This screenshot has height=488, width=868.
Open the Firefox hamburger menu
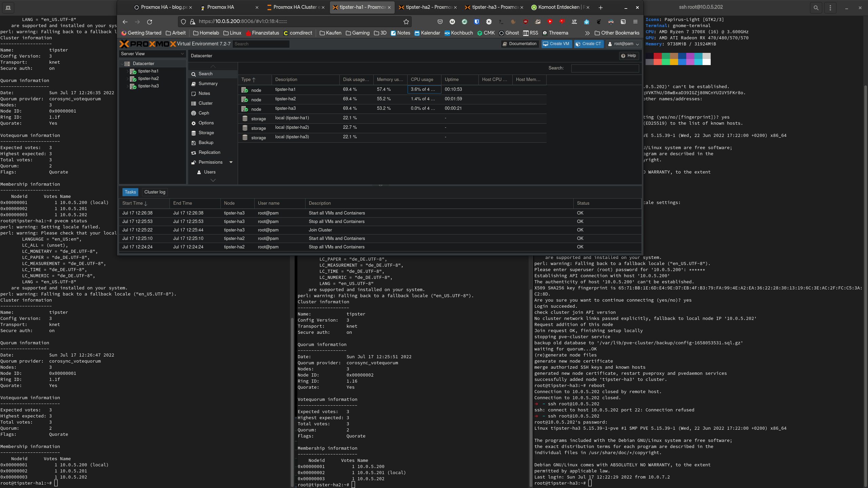[635, 22]
